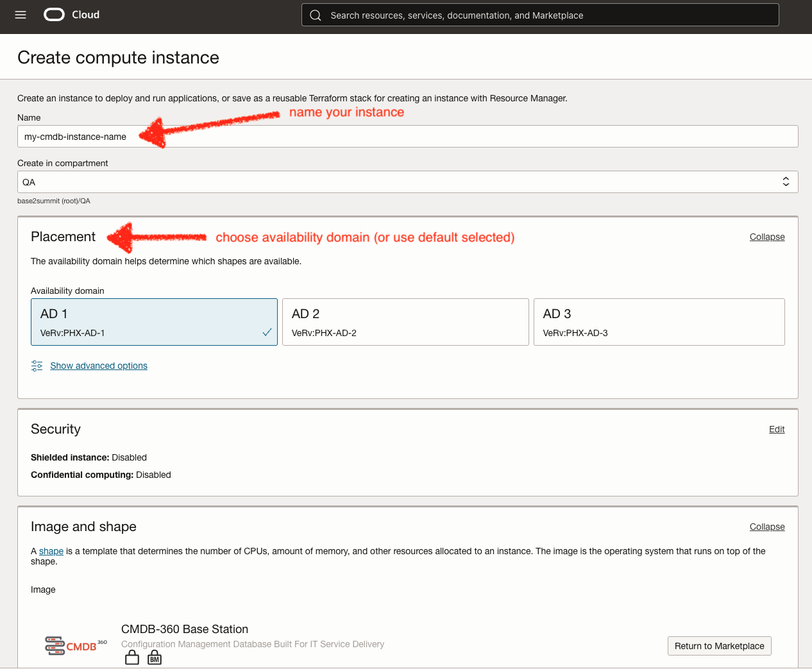Open the Create in compartment dropdown
The image size is (812, 669).
click(x=408, y=182)
